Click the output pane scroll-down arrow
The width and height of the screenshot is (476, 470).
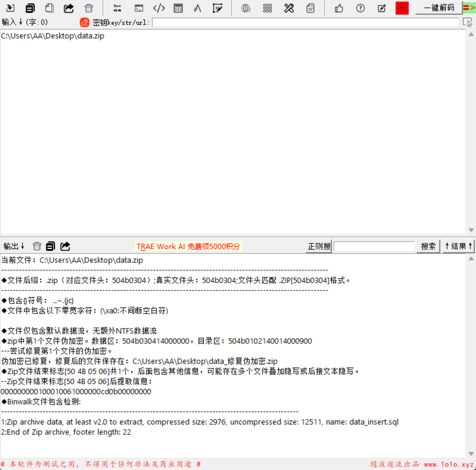tap(471, 454)
